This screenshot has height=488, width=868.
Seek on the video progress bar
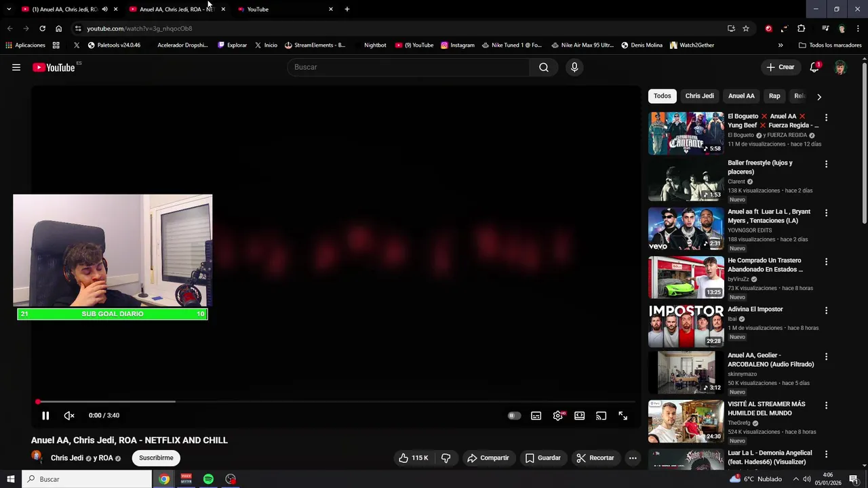(x=336, y=402)
